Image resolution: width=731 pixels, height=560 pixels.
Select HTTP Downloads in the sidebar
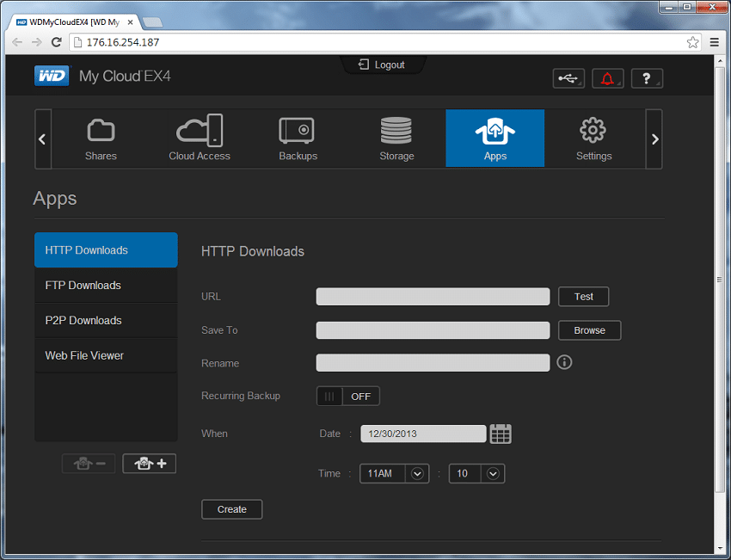point(106,250)
